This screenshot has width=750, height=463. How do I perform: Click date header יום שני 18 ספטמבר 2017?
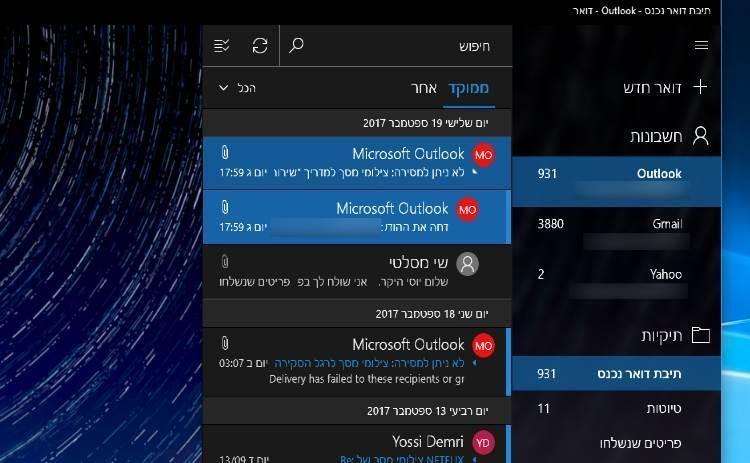coord(357,314)
